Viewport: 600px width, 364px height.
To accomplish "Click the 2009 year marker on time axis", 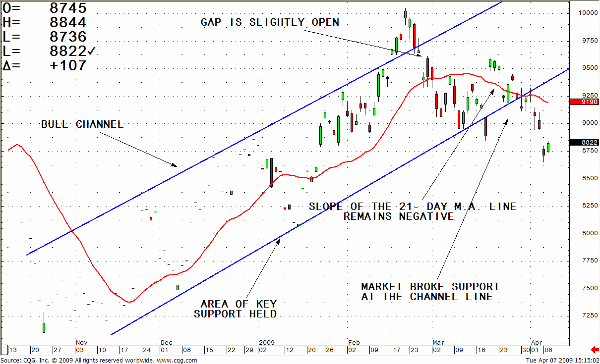I will pos(267,342).
